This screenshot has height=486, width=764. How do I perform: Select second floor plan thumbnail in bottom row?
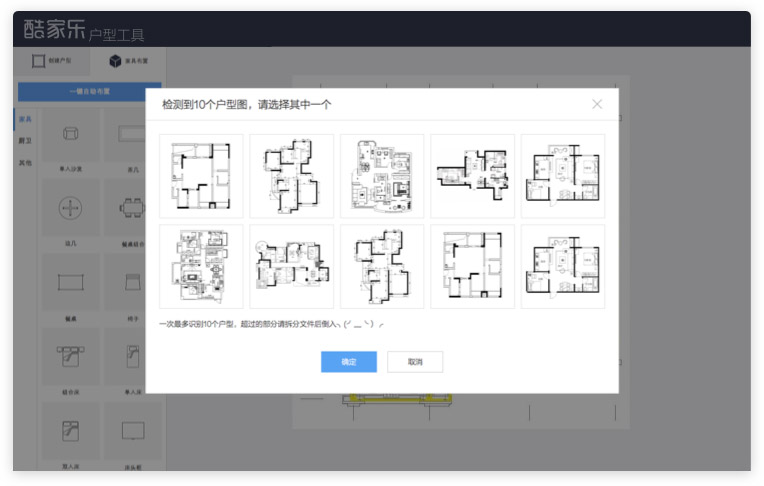click(x=292, y=267)
